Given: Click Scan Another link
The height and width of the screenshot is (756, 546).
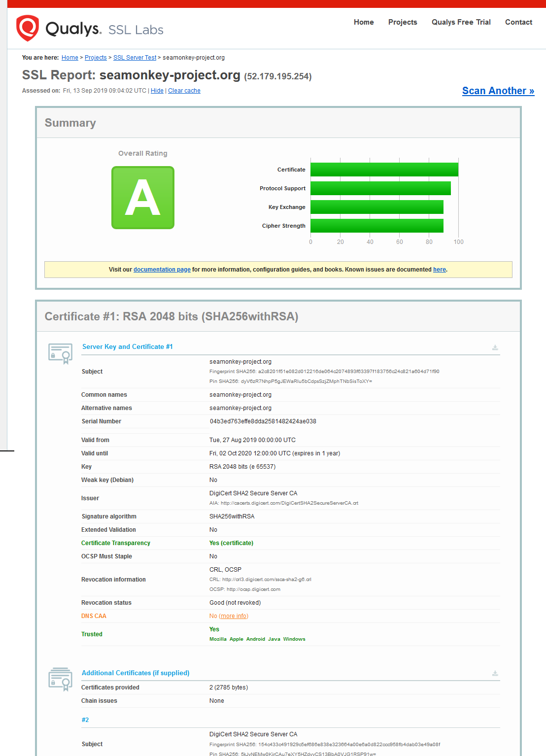Looking at the screenshot, I should coord(498,91).
